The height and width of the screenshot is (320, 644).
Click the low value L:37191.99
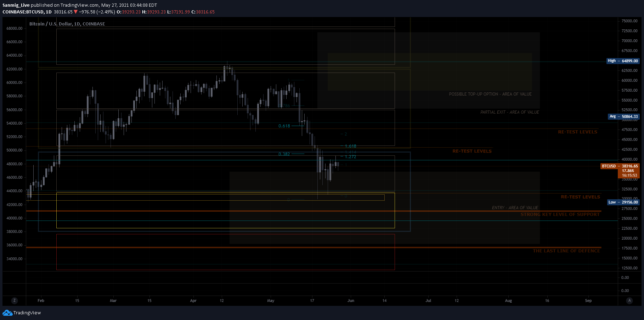[x=179, y=12]
